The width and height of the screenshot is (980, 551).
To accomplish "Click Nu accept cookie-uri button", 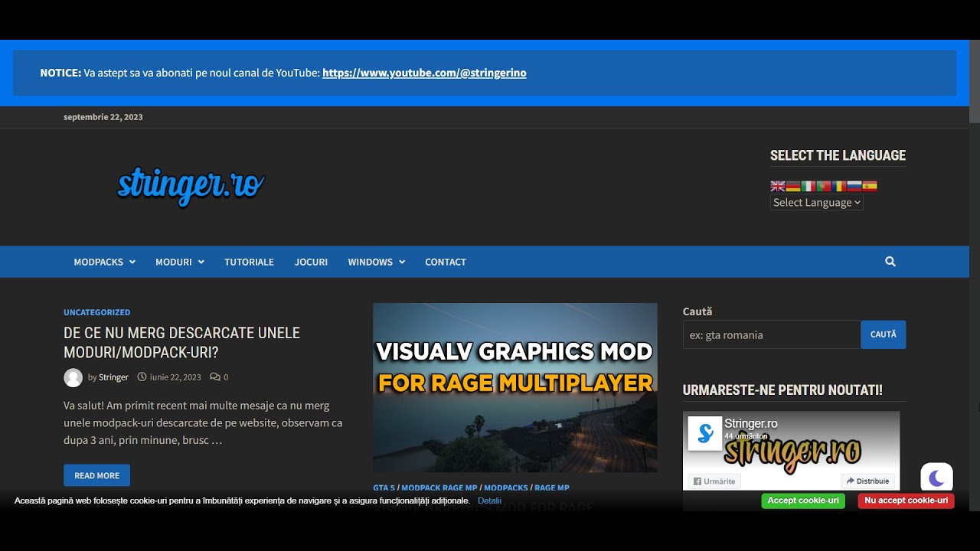I will pyautogui.click(x=906, y=500).
